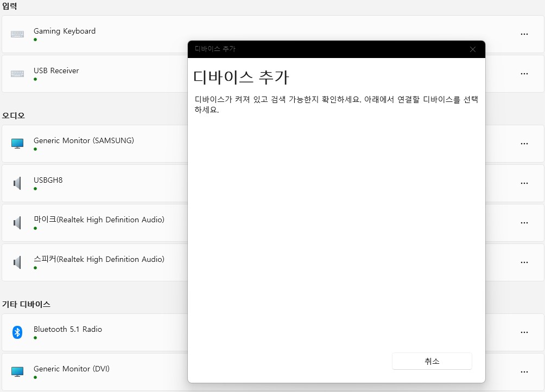Open more options for Gaming Keyboard
This screenshot has width=545, height=392.
pyautogui.click(x=524, y=34)
